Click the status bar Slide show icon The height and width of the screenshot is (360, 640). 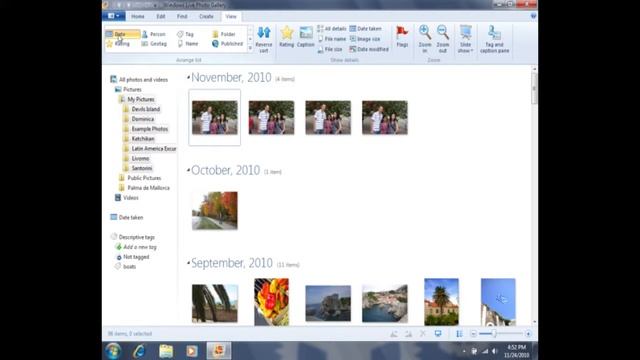[438, 333]
